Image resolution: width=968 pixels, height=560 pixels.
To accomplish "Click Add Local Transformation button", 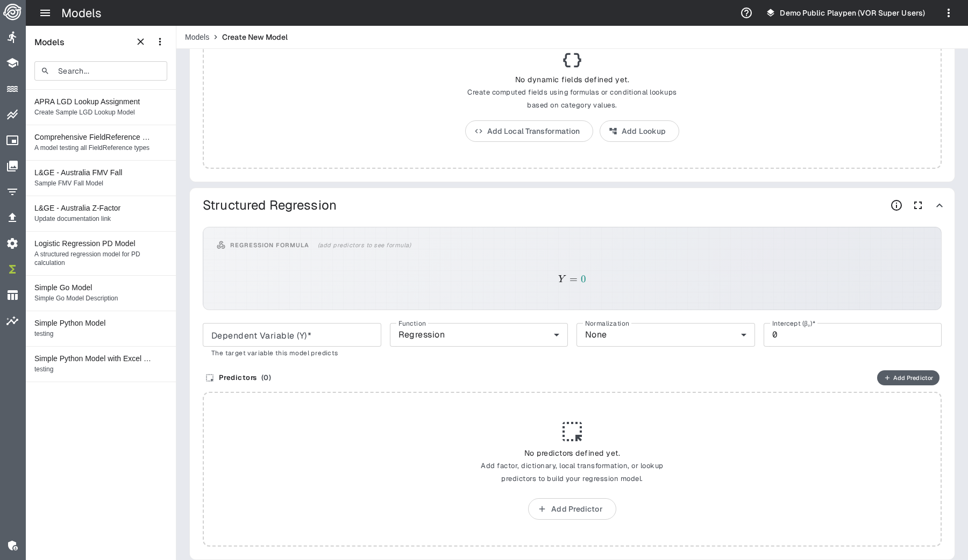I will pyautogui.click(x=529, y=131).
